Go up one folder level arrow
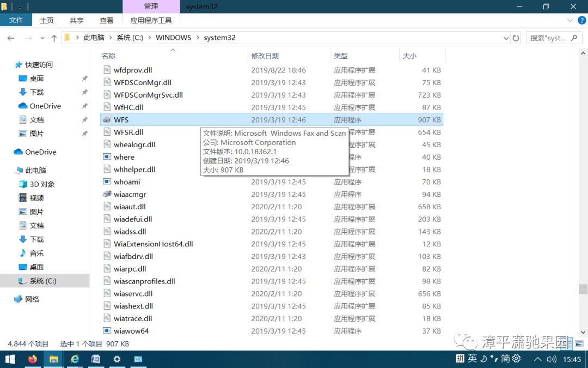The width and height of the screenshot is (588, 368). (x=54, y=38)
